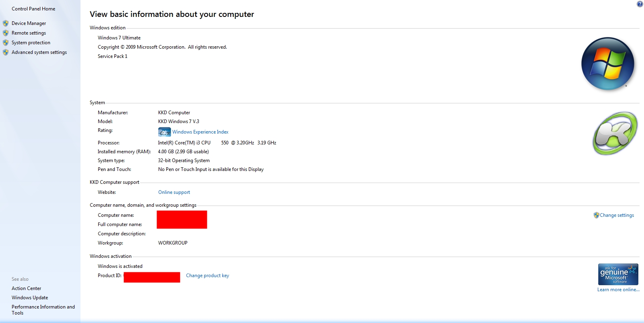644x323 pixels.
Task: Click the Microsoft copyright notice text
Action: [162, 47]
